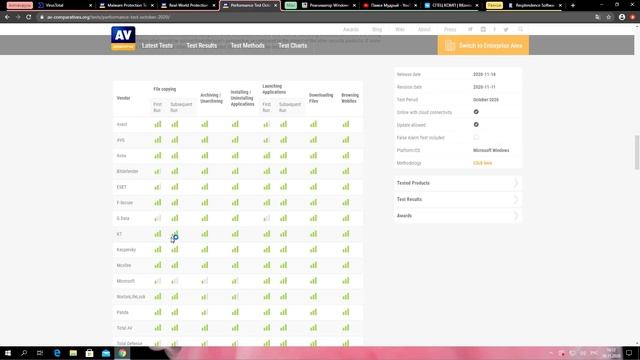
Task: Click Avast File copying First Run rating icon
Action: point(158,124)
